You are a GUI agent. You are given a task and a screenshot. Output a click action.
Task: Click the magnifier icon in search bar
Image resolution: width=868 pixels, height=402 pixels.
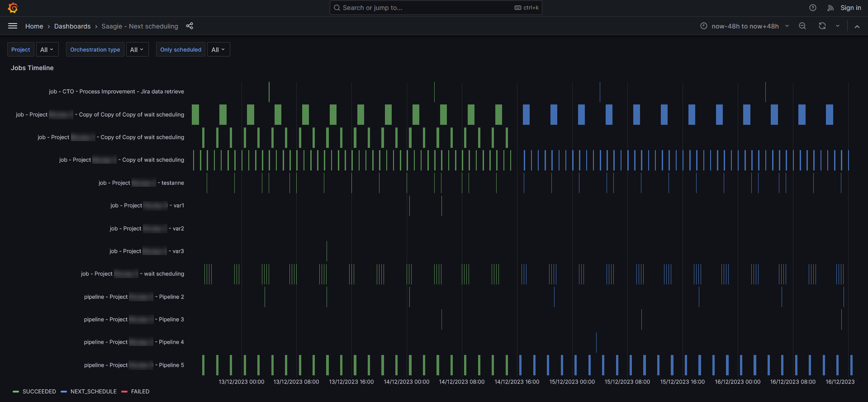click(x=337, y=8)
